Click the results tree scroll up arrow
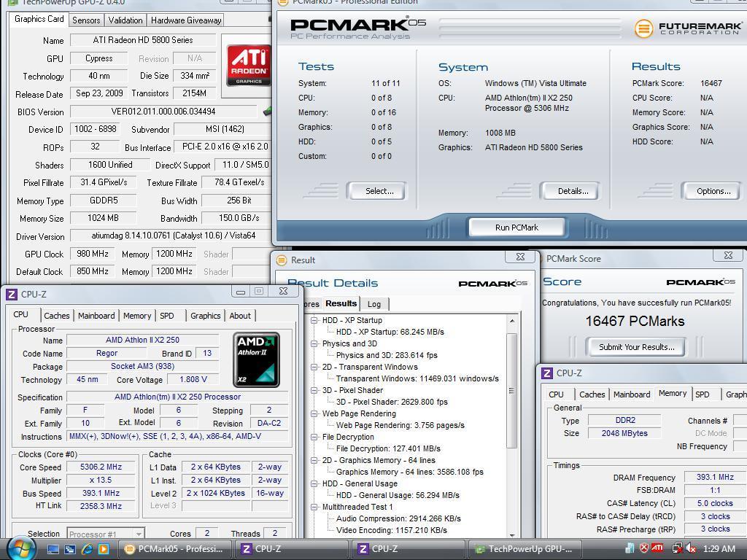Image resolution: width=747 pixels, height=560 pixels. point(511,321)
